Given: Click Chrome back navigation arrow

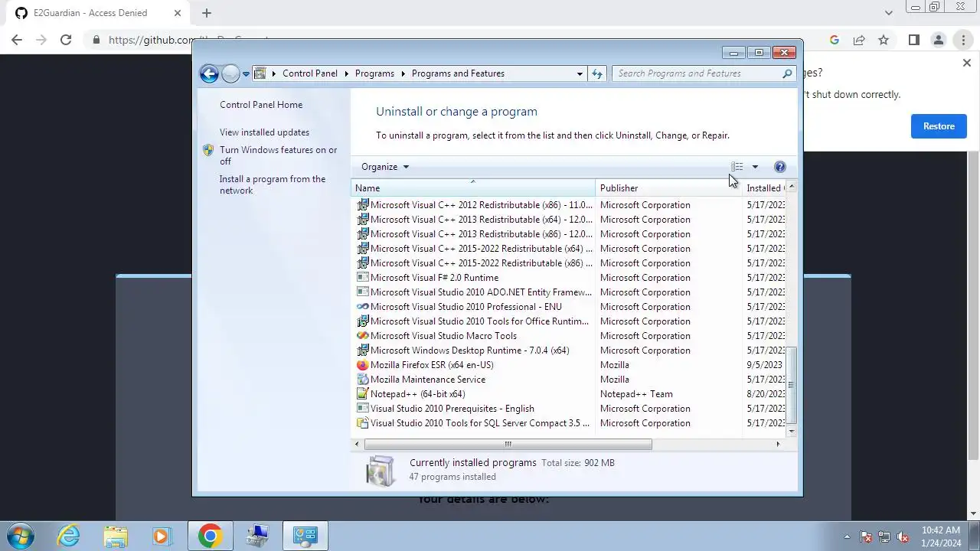Looking at the screenshot, I should click(17, 40).
